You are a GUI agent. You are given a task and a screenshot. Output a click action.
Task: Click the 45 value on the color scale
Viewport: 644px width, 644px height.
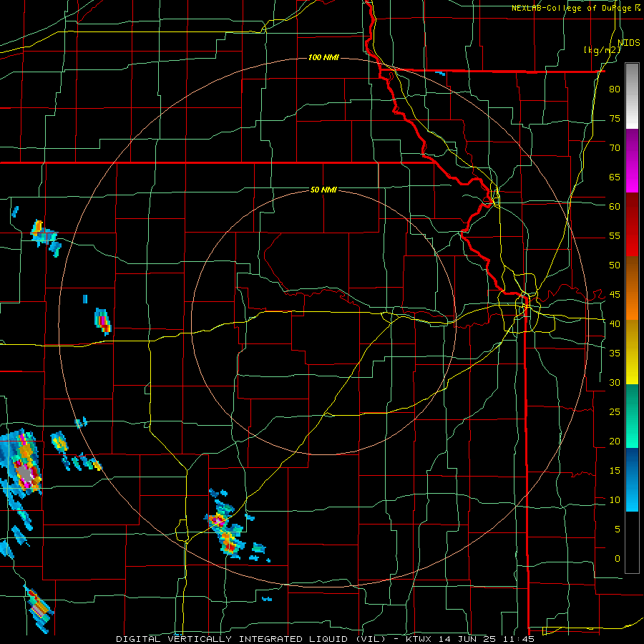click(615, 295)
